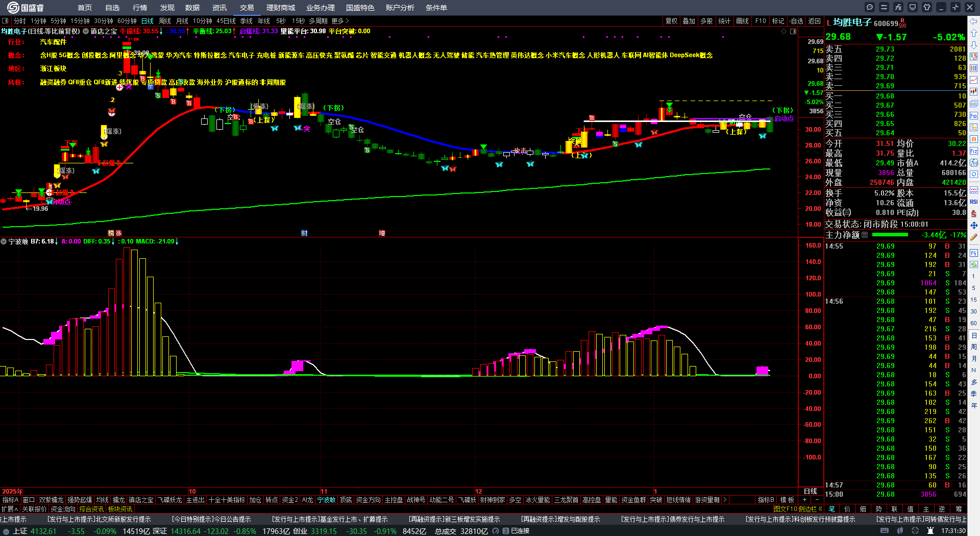Open the 模板 template button

[787, 500]
